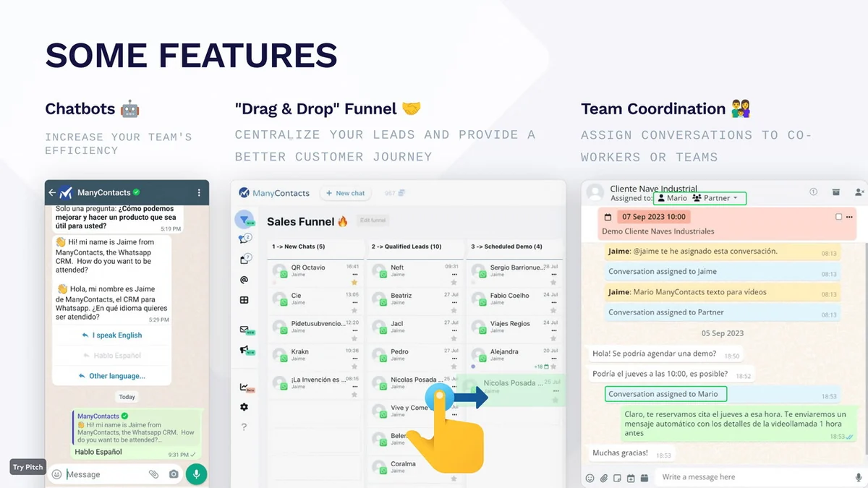This screenshot has width=868, height=488.
Task: Open the three-dot menu on Neft card
Action: click(x=454, y=274)
